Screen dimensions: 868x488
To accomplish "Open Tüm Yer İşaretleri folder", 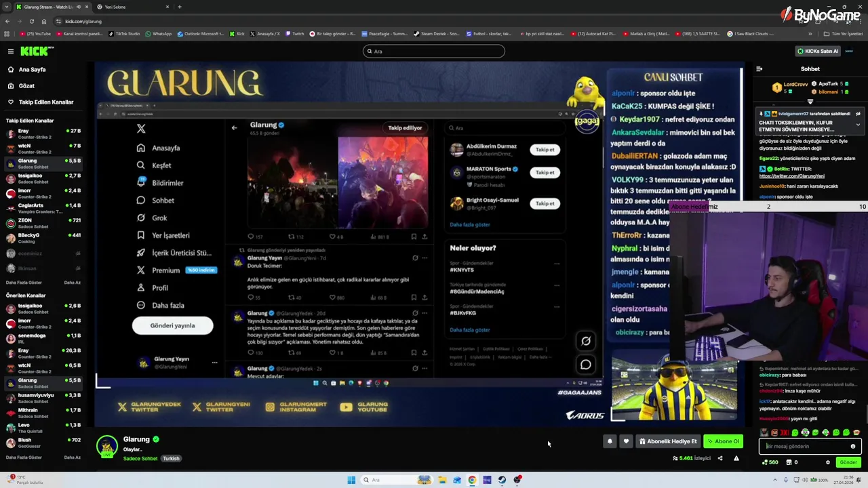I will 842,34.
